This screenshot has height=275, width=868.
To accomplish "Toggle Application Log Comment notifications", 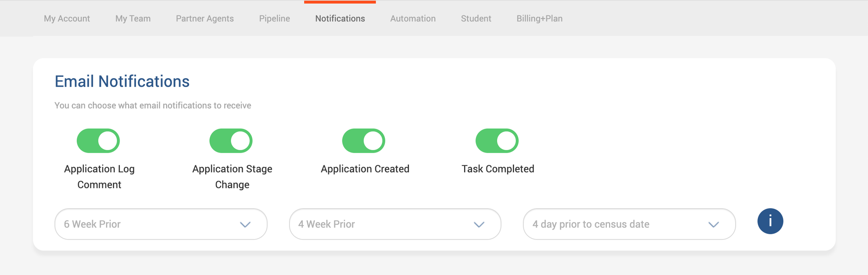I will [x=98, y=141].
